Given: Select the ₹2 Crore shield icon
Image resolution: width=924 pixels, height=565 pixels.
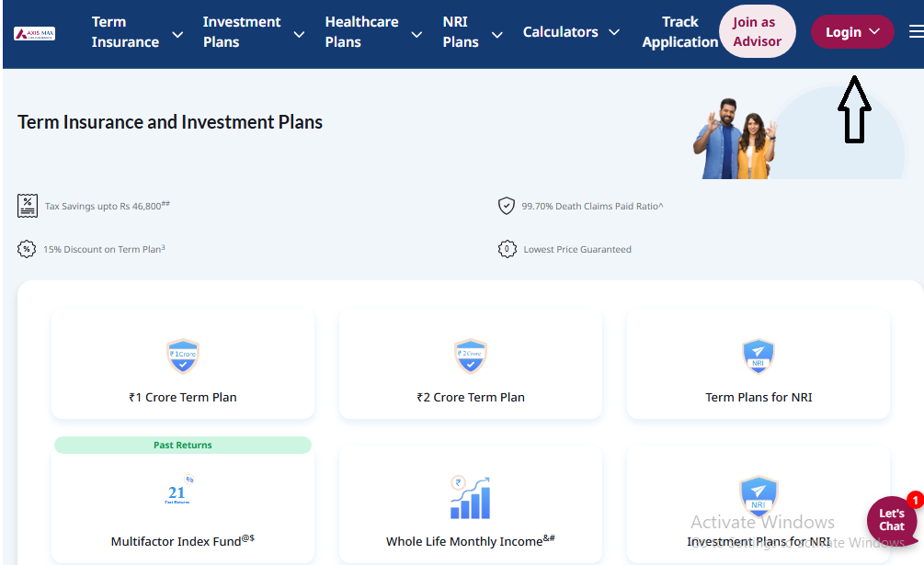Looking at the screenshot, I should pos(470,356).
